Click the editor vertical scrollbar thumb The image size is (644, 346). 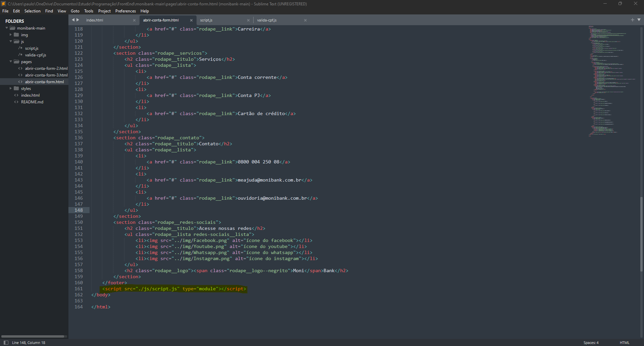pos(642,234)
